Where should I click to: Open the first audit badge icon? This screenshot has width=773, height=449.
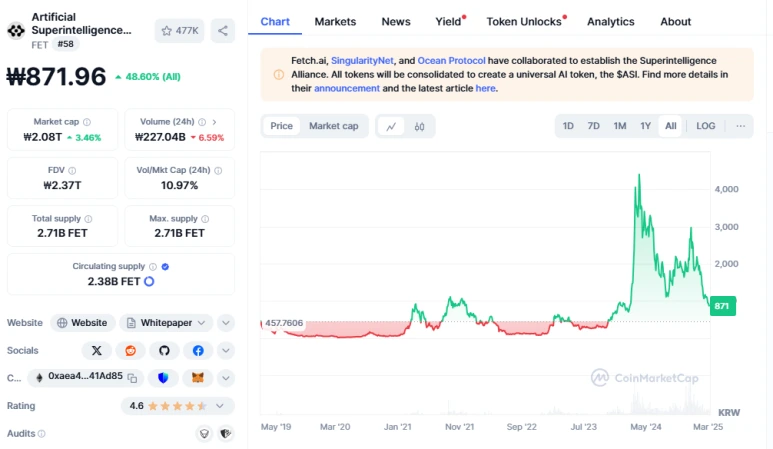coord(204,434)
